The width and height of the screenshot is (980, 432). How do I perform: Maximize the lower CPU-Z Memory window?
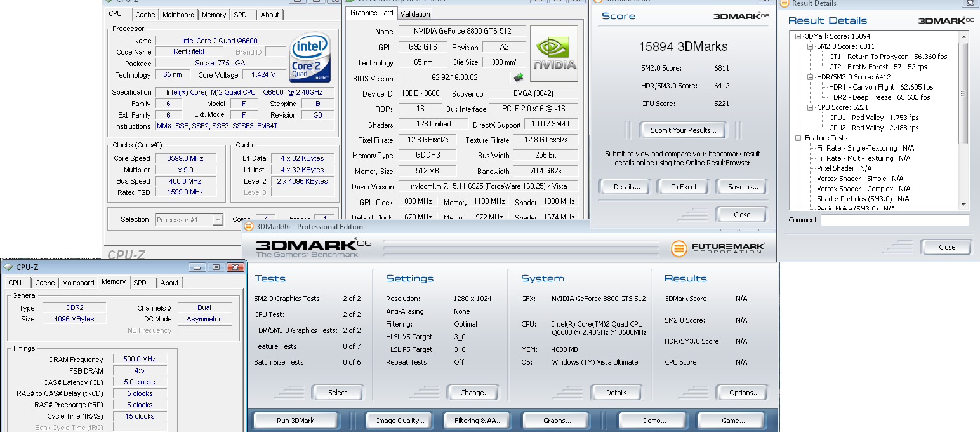(x=216, y=267)
